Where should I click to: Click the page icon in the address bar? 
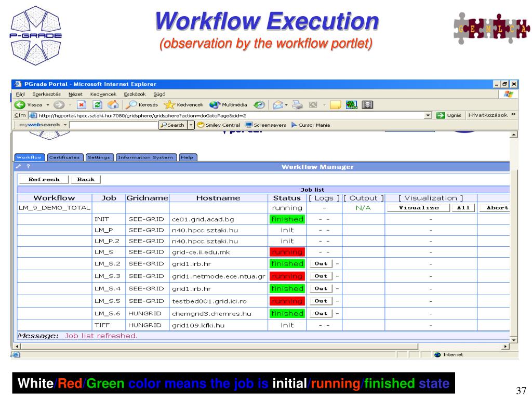pos(33,115)
